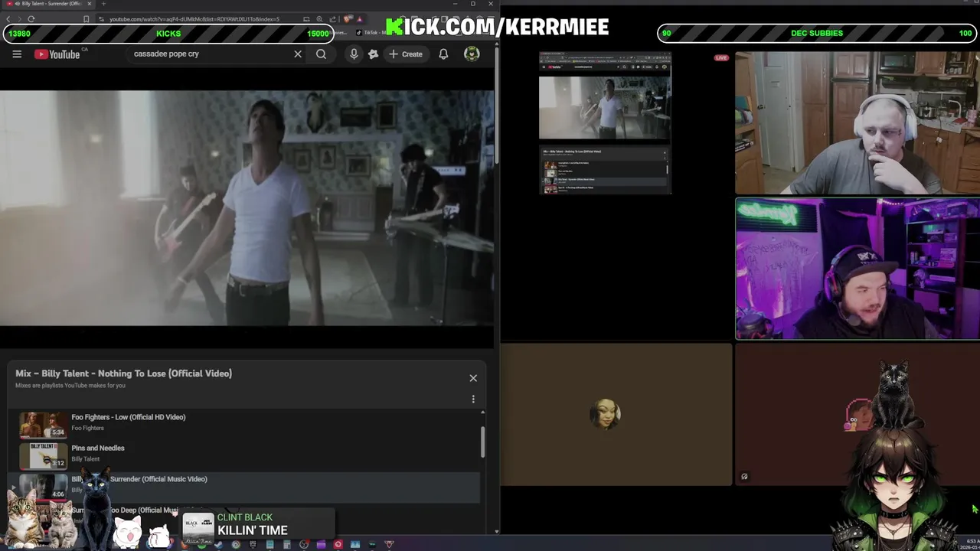Image resolution: width=980 pixels, height=551 pixels.
Task: Click the page vertical scrollbar
Action: pyautogui.click(x=497, y=107)
